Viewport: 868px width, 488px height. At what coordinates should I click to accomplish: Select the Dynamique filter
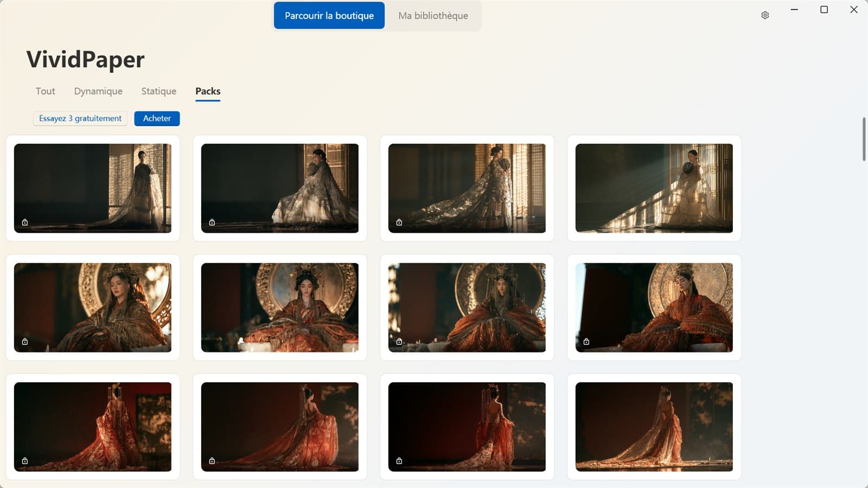coord(98,91)
